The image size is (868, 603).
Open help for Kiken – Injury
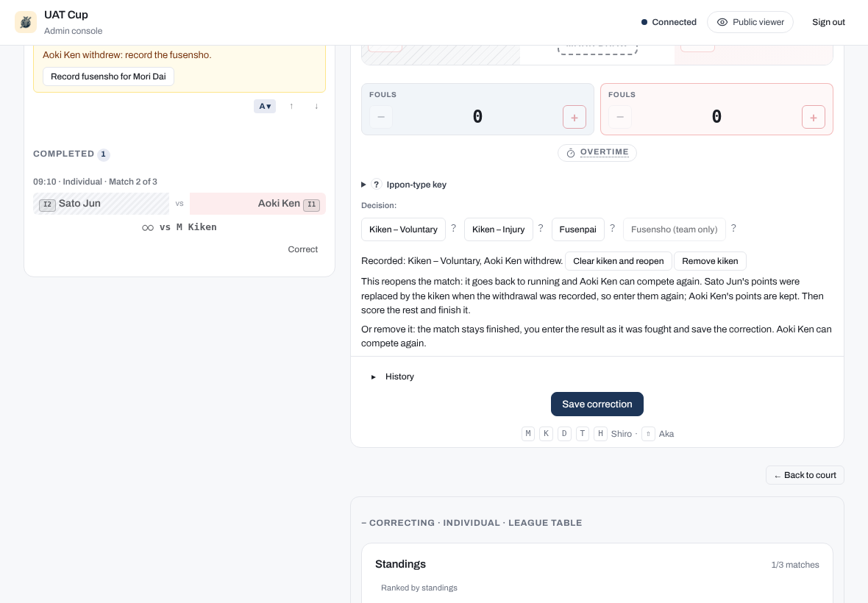point(541,228)
